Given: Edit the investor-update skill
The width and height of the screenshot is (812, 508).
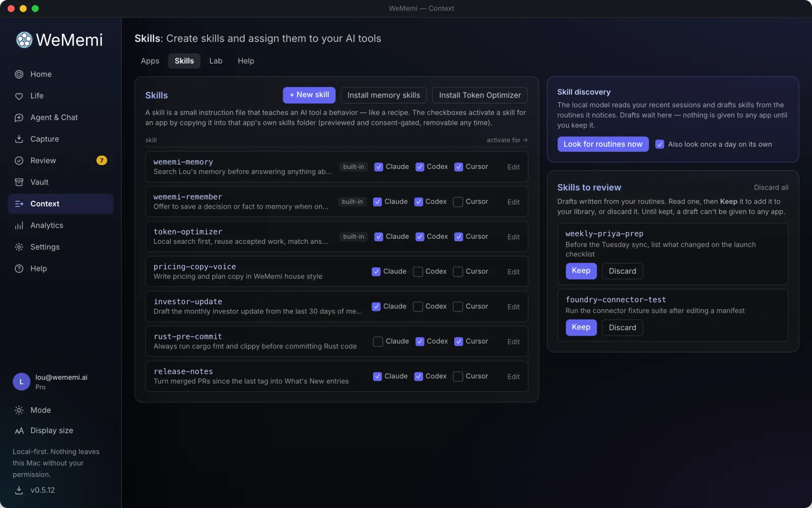Looking at the screenshot, I should pyautogui.click(x=513, y=307).
